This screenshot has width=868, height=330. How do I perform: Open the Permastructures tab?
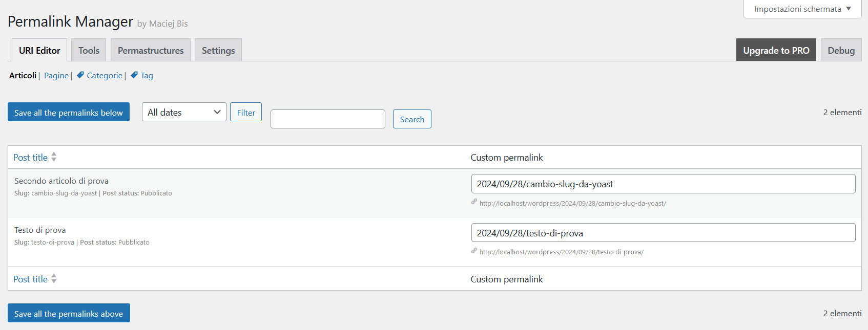(151, 50)
